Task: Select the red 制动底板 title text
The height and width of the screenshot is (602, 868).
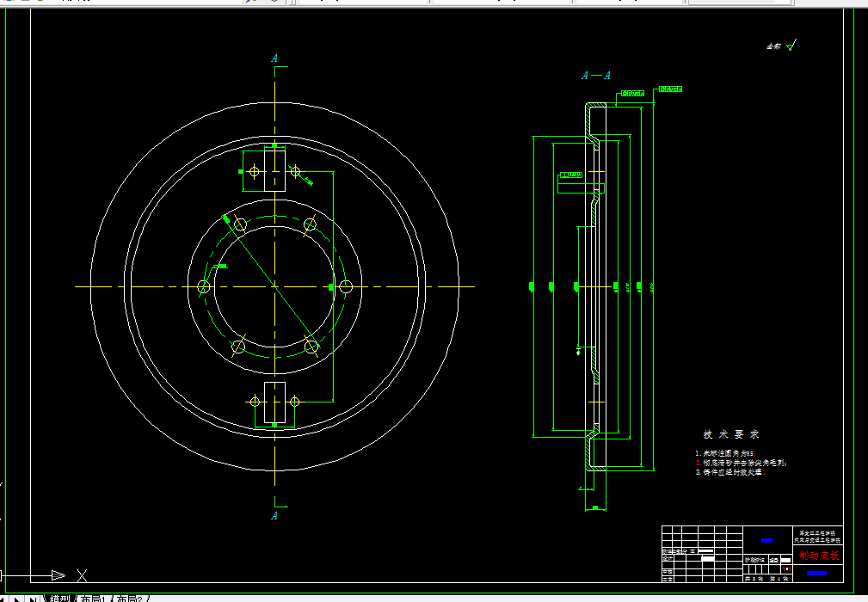Action: click(x=819, y=555)
